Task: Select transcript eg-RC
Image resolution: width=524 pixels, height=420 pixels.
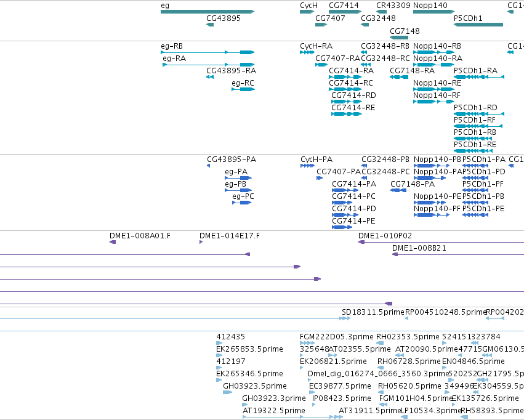Action: click(243, 83)
